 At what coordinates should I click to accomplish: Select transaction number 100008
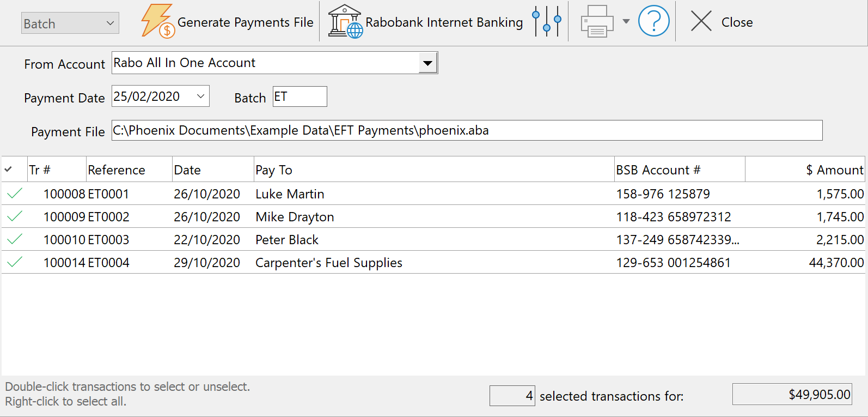[64, 194]
